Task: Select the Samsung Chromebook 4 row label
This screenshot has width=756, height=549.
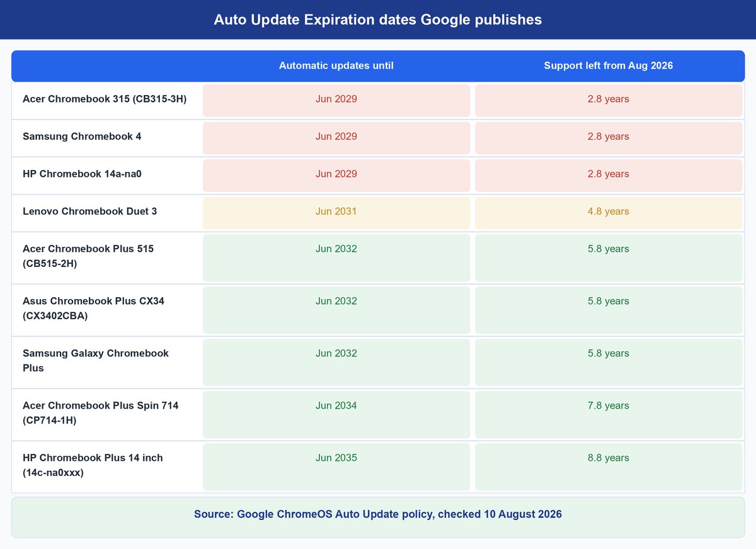Action: click(x=82, y=137)
